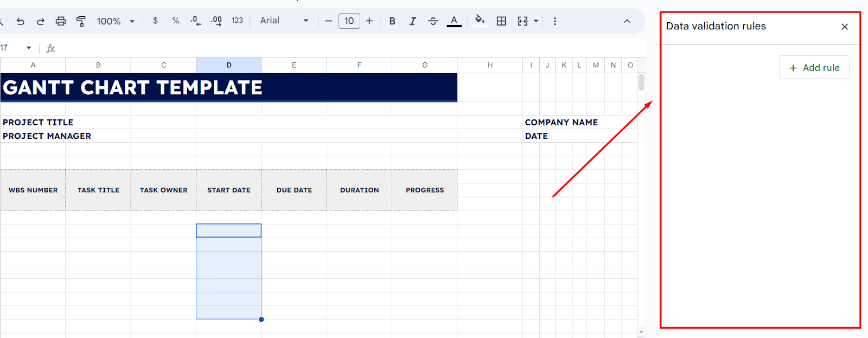Open the 100% zoom dropdown

[x=116, y=21]
